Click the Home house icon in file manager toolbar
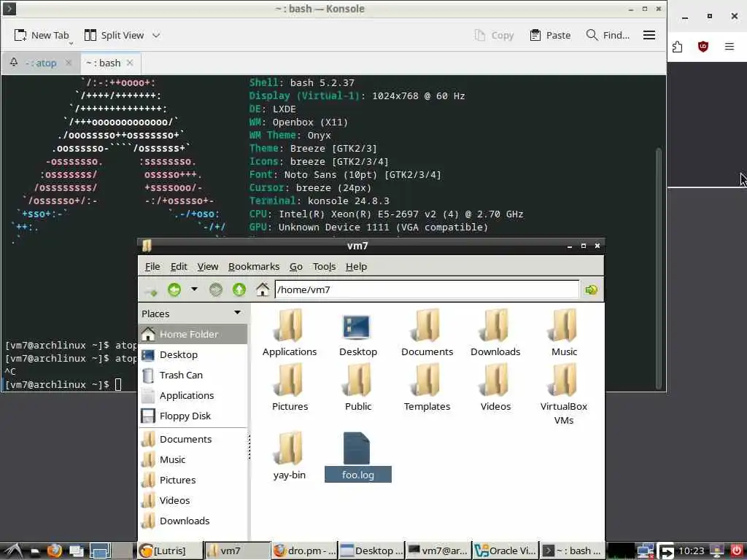 tap(263, 289)
